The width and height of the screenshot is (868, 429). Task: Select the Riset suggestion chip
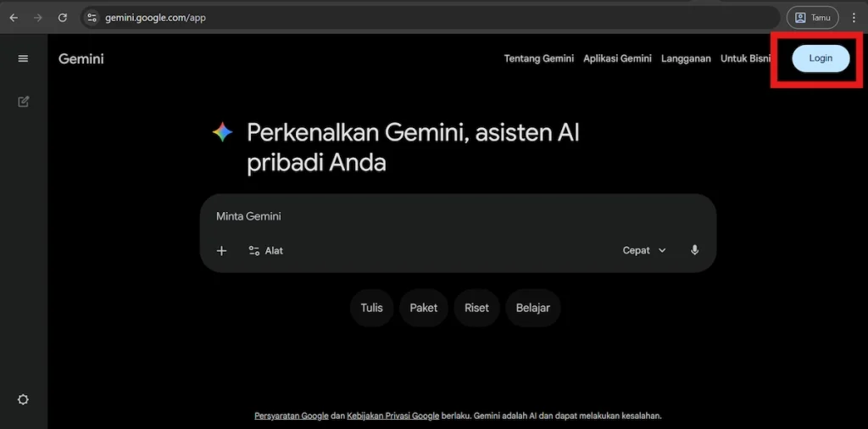476,308
